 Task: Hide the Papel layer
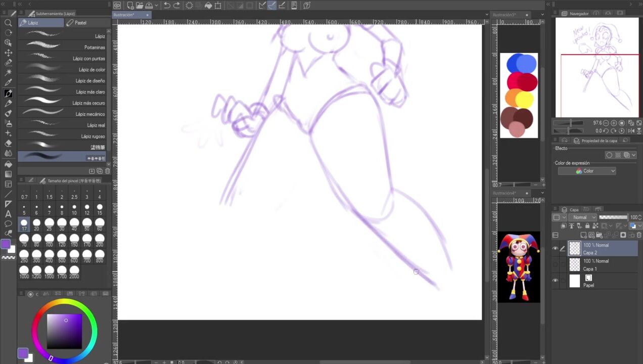pyautogui.click(x=555, y=281)
